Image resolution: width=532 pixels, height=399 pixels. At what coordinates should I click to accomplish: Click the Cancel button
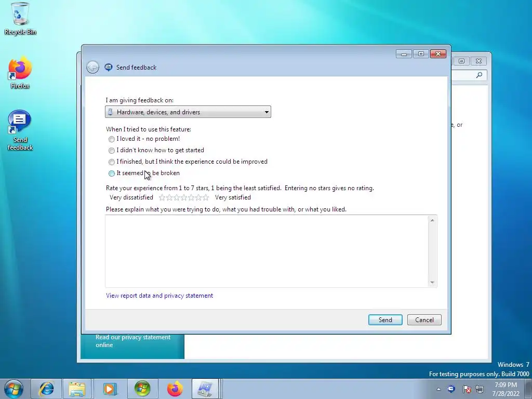tap(424, 320)
